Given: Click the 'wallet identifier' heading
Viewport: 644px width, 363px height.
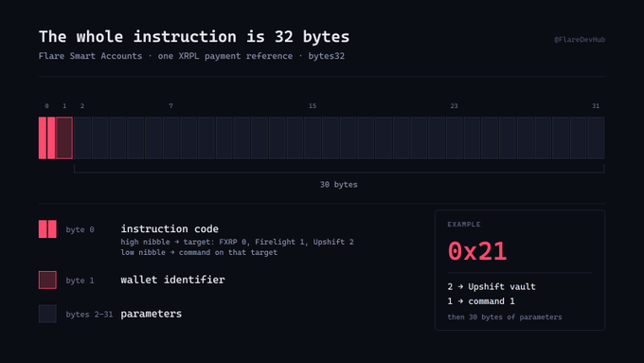Looking at the screenshot, I should tap(172, 280).
